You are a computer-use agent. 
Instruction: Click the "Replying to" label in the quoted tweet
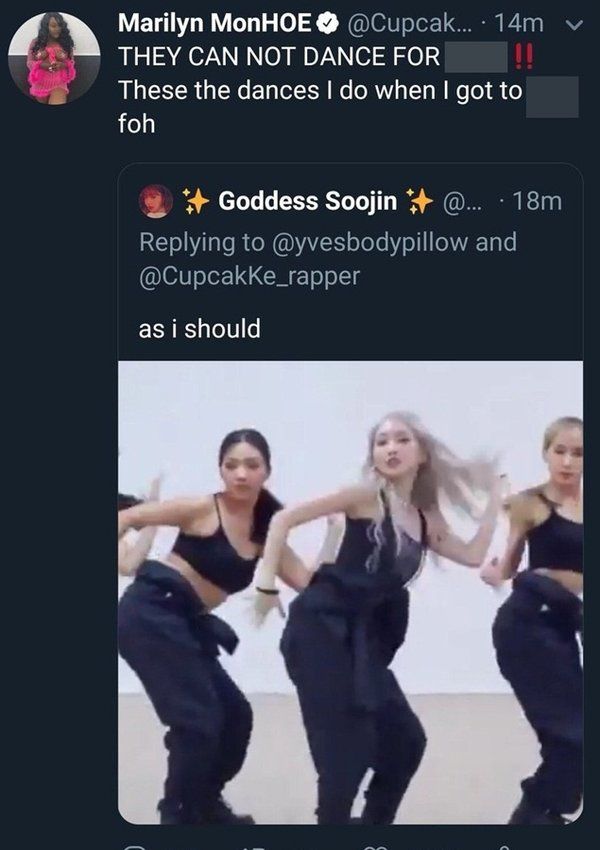[x=193, y=243]
